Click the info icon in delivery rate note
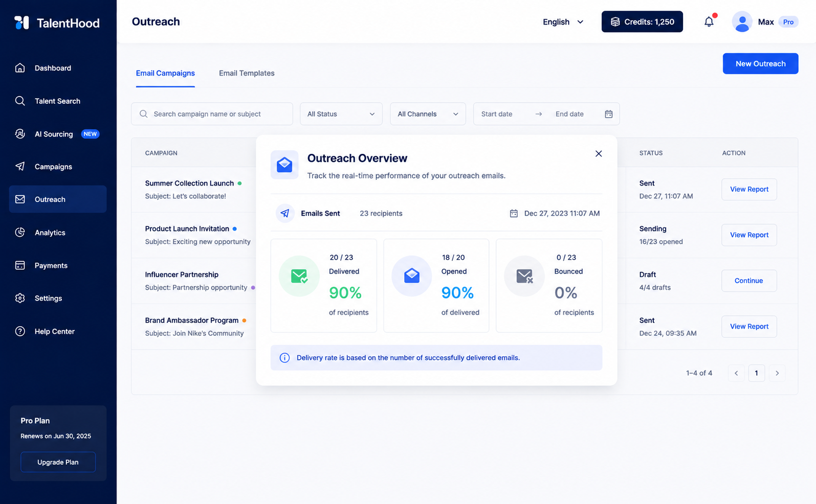The image size is (816, 504). pyautogui.click(x=285, y=358)
